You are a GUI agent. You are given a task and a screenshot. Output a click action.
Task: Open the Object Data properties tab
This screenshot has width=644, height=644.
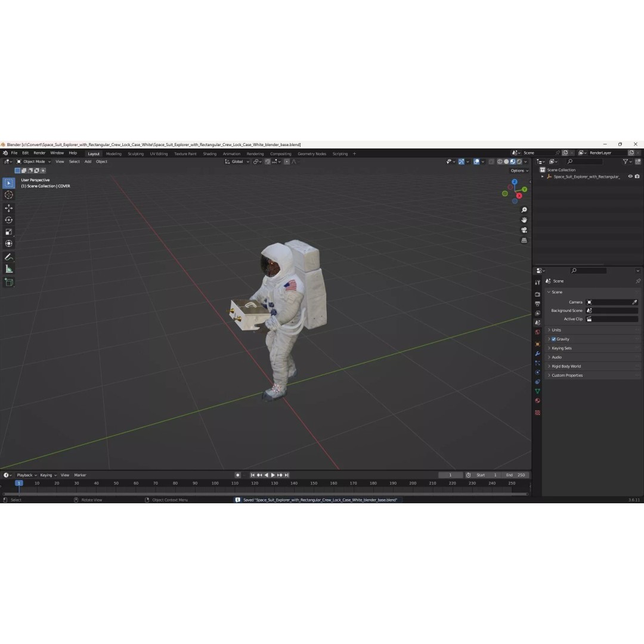click(x=537, y=391)
